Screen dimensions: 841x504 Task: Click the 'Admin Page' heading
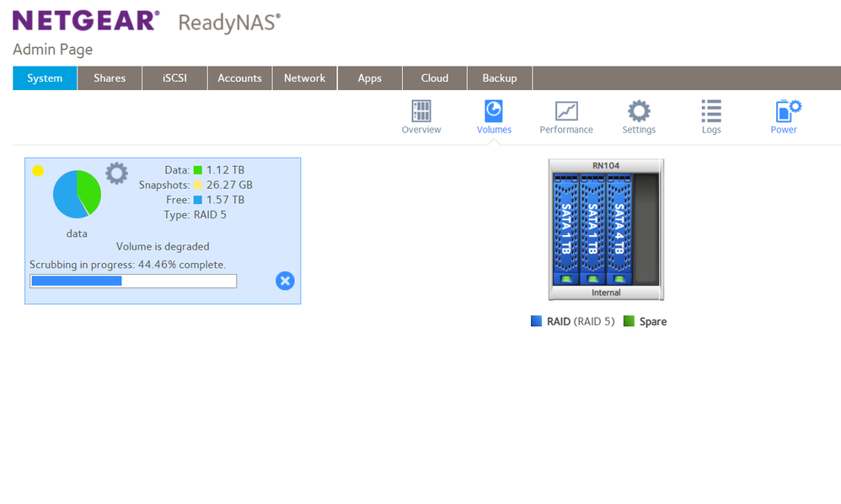pyautogui.click(x=52, y=50)
